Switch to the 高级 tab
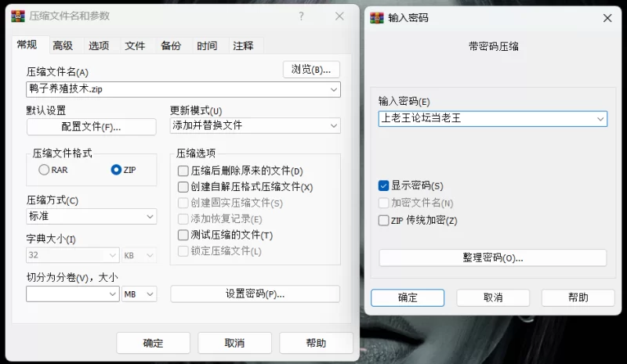 click(x=63, y=45)
